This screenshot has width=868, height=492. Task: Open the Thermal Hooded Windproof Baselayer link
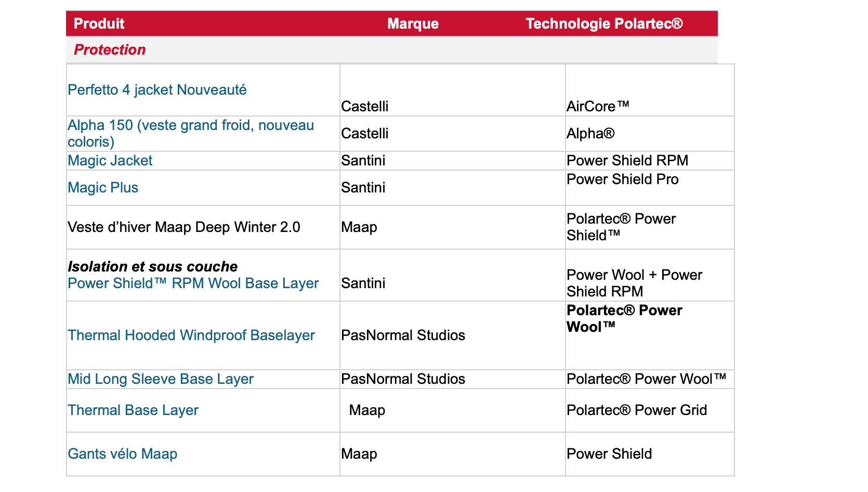point(191,335)
